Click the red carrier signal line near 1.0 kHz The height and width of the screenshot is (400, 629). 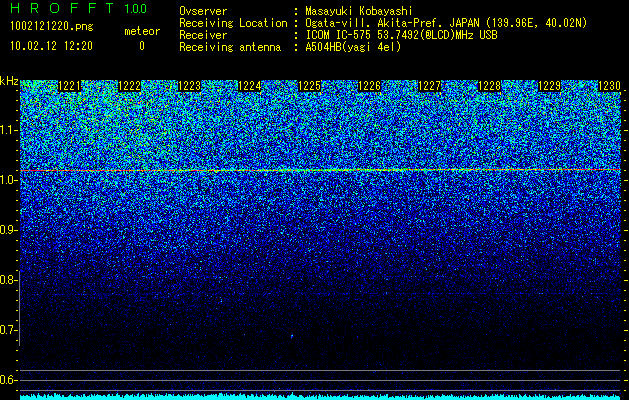320,171
